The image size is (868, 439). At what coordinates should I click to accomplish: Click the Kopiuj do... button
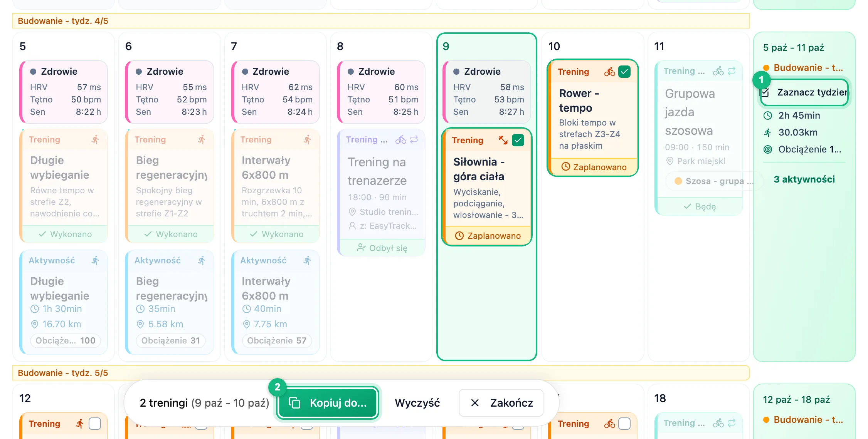pos(328,403)
